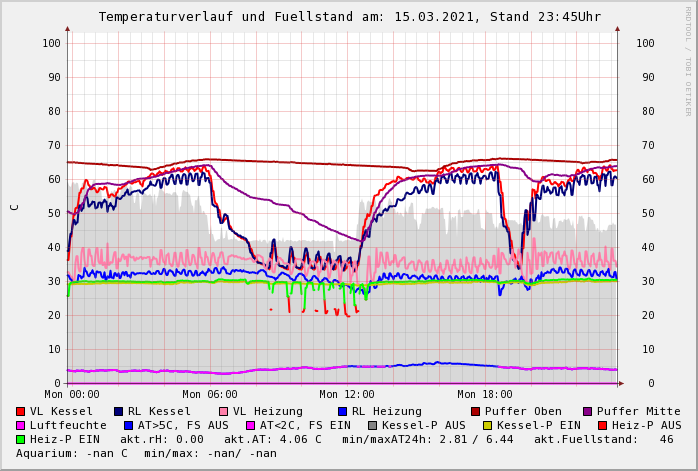Select the pink VL Heizung legend swatch
The width and height of the screenshot is (698, 471).
224,411
